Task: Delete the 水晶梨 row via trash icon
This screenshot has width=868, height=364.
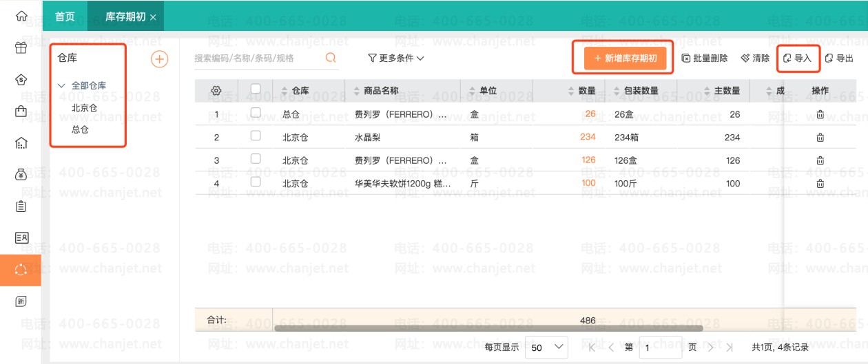Action: 820,138
